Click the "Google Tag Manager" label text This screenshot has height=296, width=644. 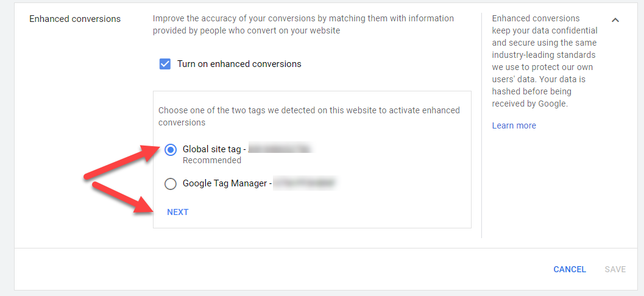click(224, 183)
